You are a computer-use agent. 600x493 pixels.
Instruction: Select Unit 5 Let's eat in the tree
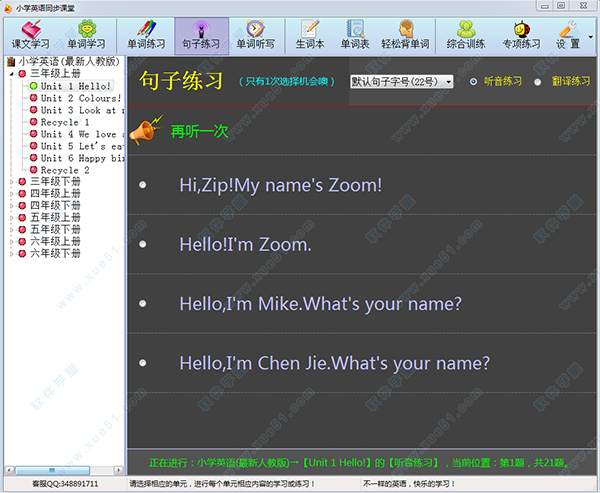coord(83,146)
